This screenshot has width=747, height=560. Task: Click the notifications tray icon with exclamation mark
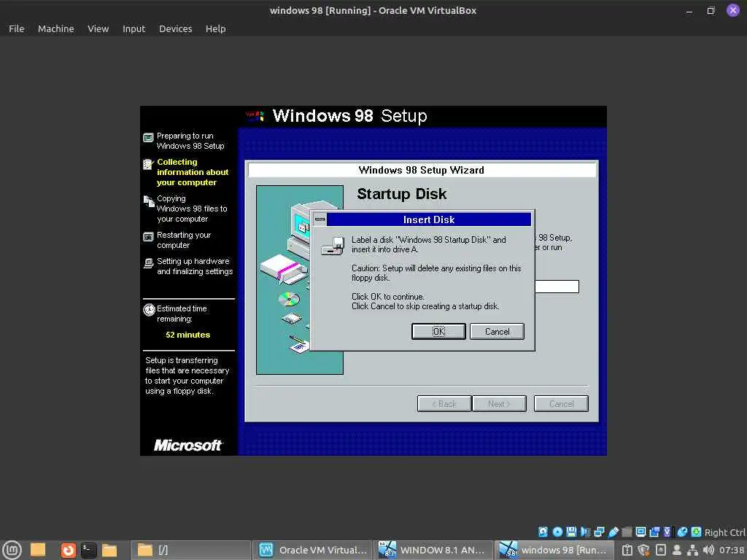click(627, 550)
